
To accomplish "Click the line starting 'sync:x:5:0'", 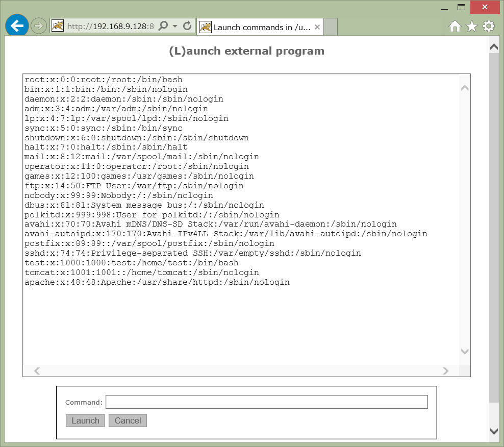I will [x=104, y=128].
